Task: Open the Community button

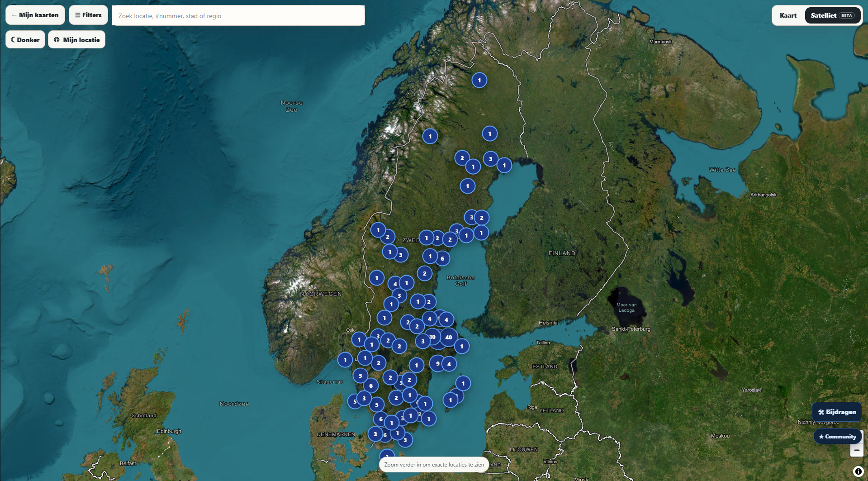Action: point(838,436)
